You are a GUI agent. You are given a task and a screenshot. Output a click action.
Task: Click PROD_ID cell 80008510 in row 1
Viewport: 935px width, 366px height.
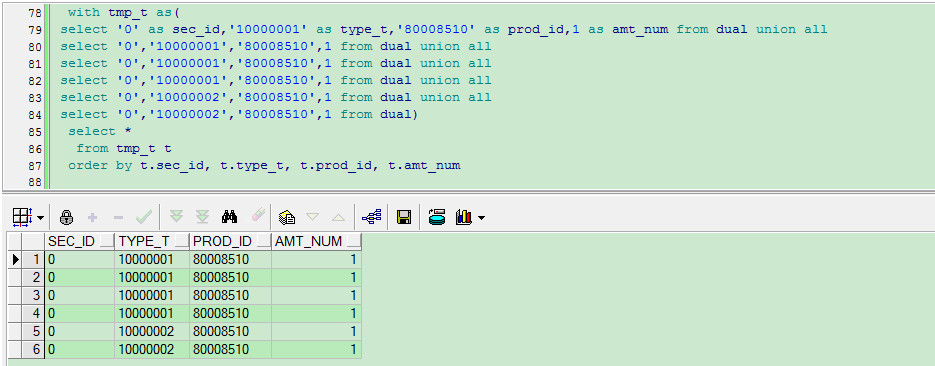[230, 259]
